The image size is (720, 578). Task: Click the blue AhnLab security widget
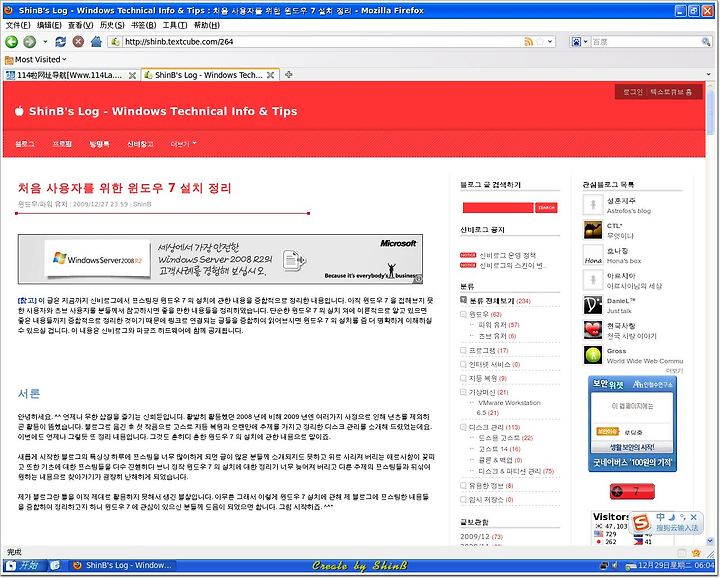point(633,424)
